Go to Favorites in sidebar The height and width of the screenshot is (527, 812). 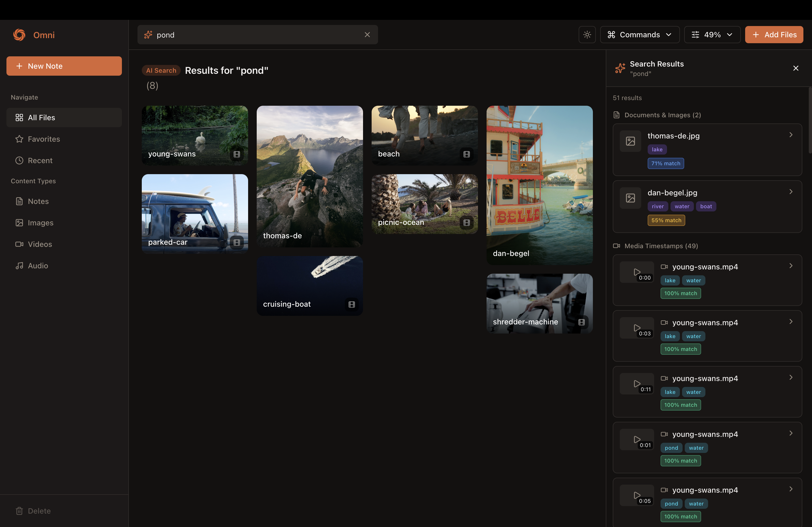point(44,139)
